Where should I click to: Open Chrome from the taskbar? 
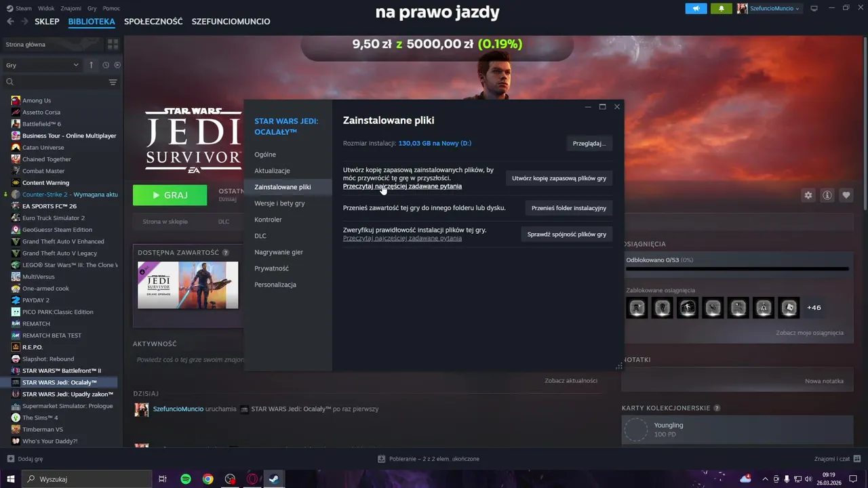click(208, 479)
